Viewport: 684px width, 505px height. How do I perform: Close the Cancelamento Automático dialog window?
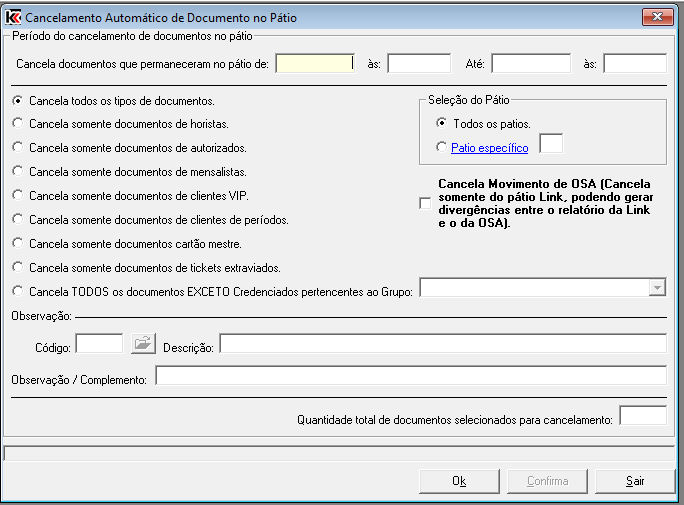656,17
